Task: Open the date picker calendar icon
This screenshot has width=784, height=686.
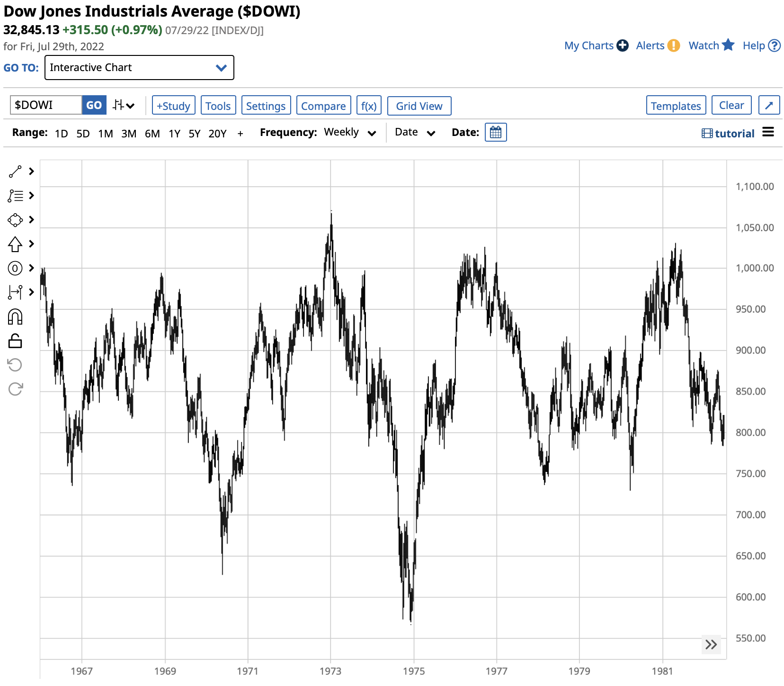Action: [496, 133]
